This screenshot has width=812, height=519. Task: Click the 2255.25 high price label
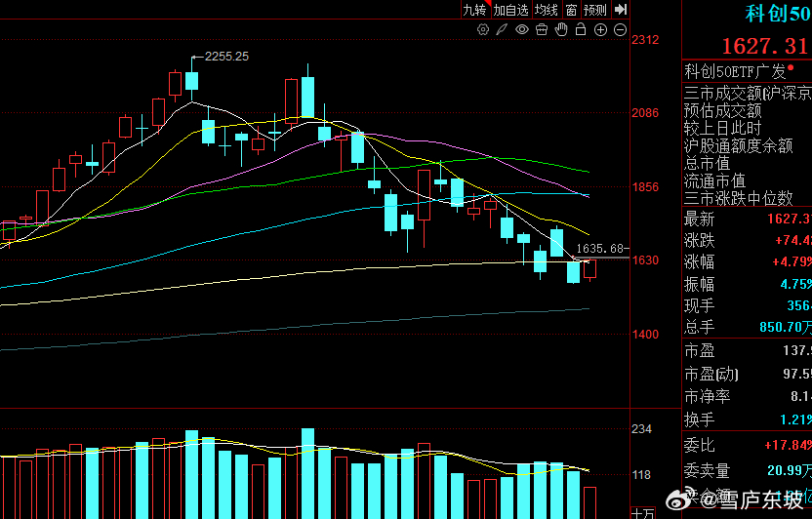point(226,57)
